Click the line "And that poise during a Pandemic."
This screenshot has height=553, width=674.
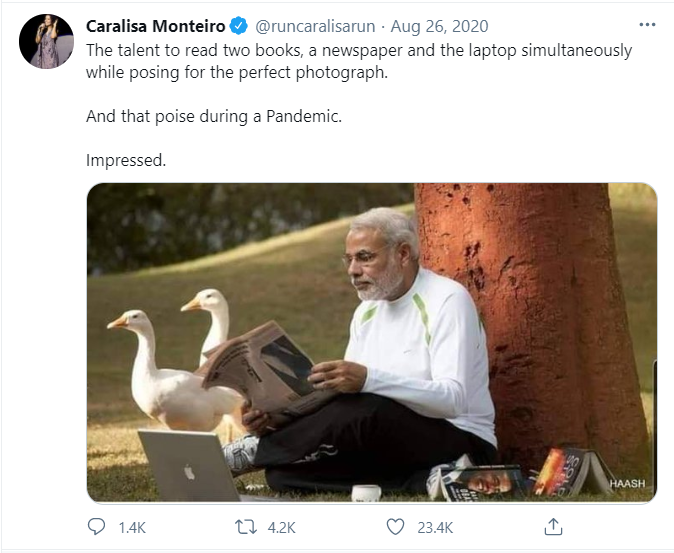coord(214,115)
